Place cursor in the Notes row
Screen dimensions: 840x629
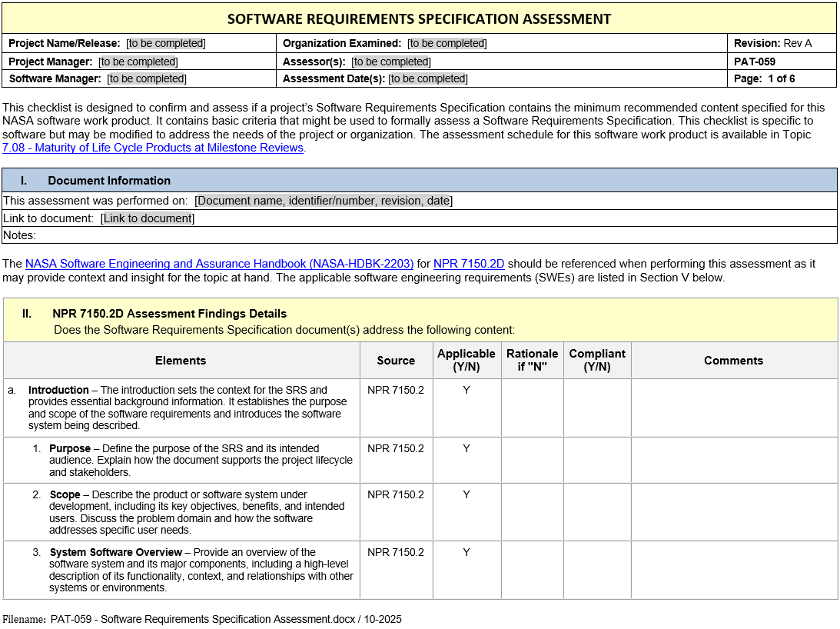point(384,235)
